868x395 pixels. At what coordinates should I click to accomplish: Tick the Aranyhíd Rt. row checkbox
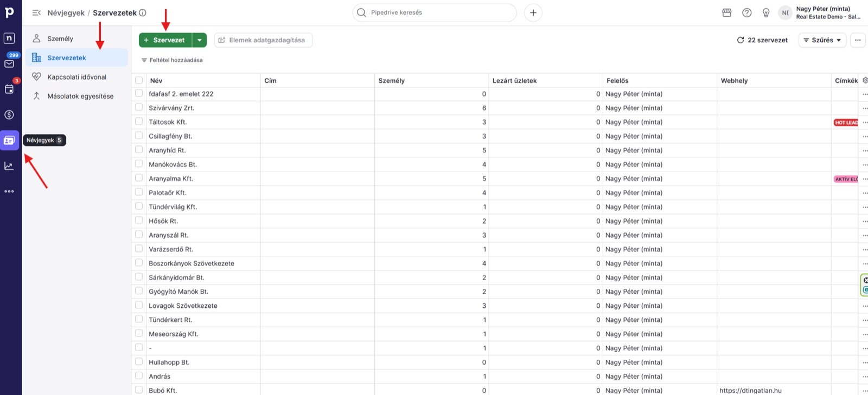[139, 150]
